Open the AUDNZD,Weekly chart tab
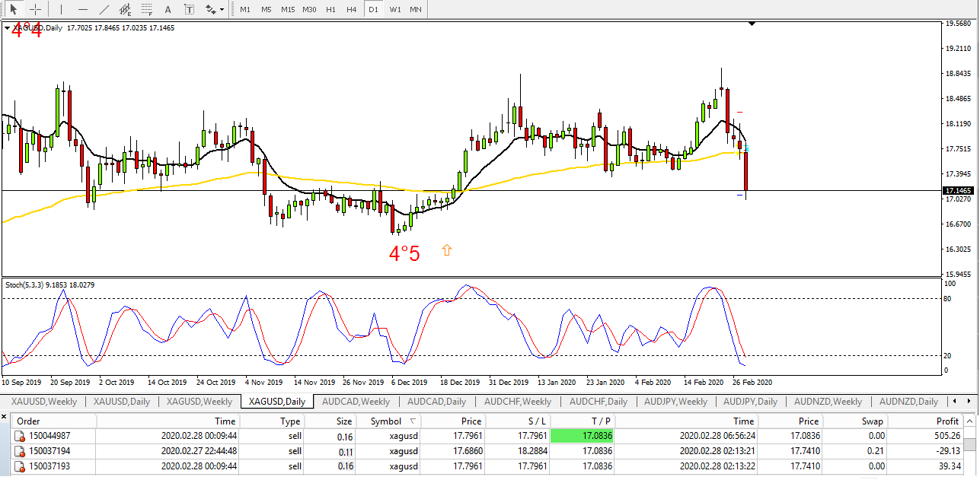 [828, 401]
